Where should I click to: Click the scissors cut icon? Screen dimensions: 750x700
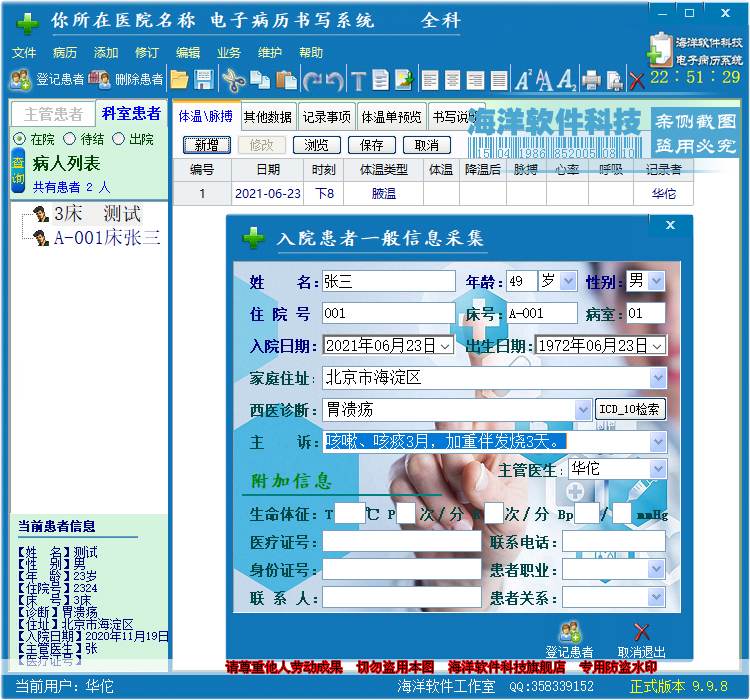233,80
